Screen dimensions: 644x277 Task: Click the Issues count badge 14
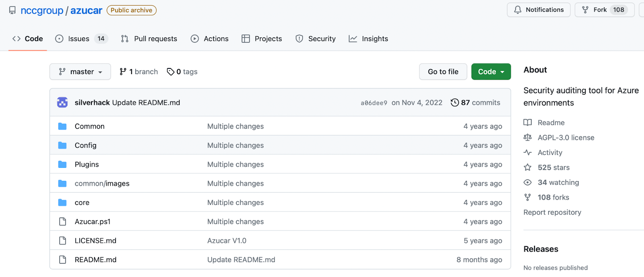pyautogui.click(x=101, y=39)
